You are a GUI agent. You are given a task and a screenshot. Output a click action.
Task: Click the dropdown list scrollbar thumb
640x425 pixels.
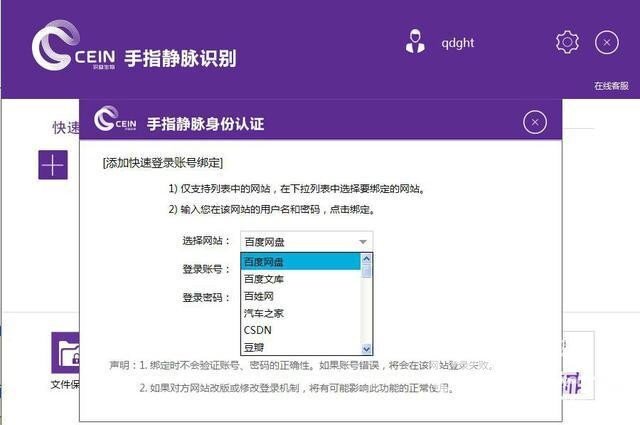pos(367,271)
